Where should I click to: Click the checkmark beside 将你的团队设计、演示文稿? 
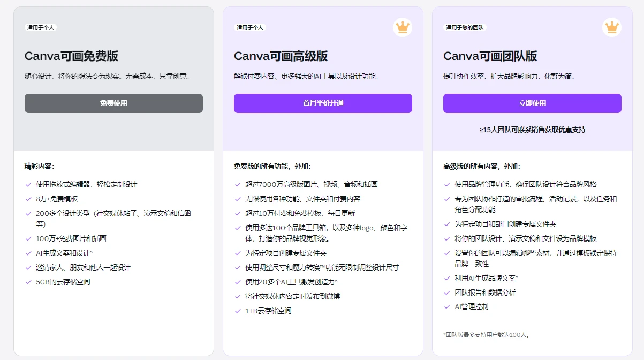point(447,238)
